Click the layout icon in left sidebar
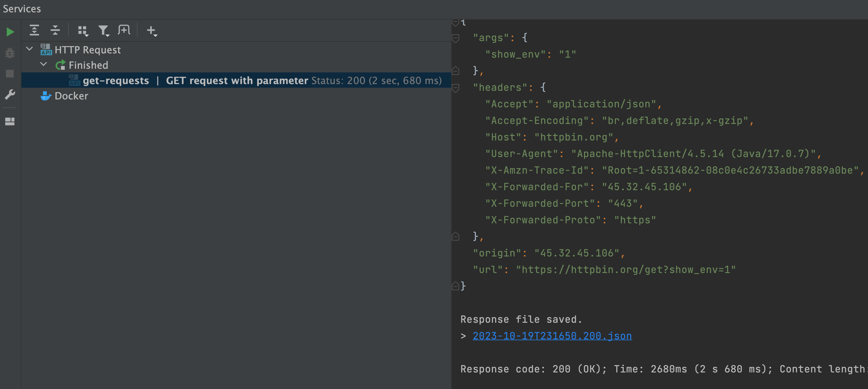 click(10, 121)
